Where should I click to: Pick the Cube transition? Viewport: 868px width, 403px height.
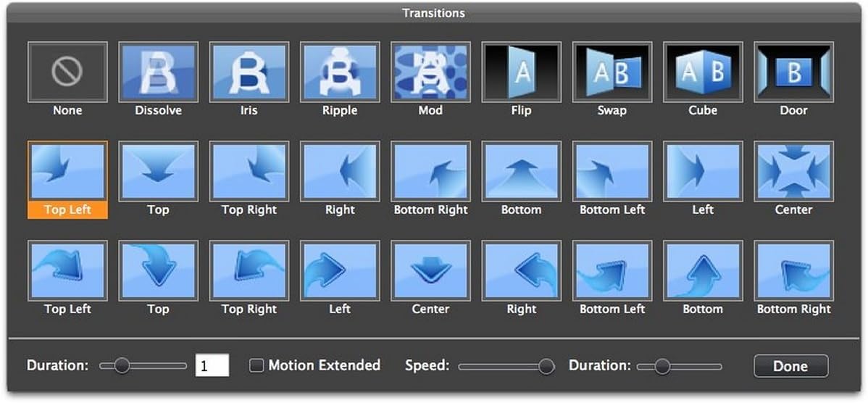(703, 72)
